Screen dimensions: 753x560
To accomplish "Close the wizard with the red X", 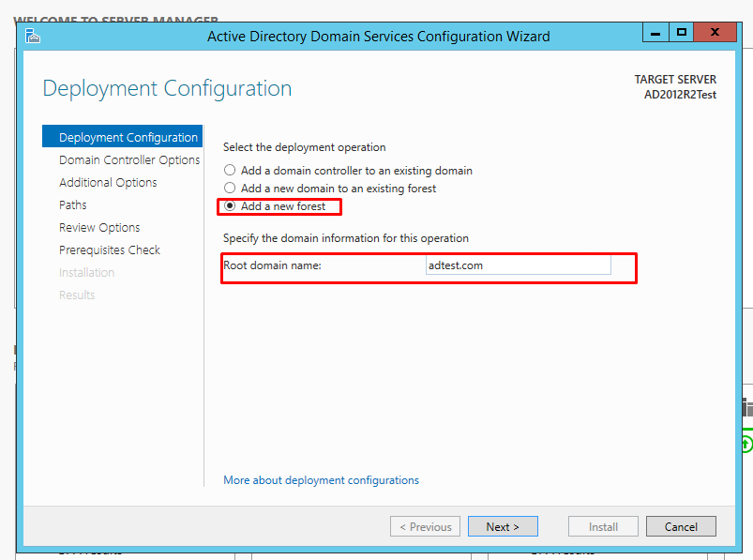I will (715, 33).
